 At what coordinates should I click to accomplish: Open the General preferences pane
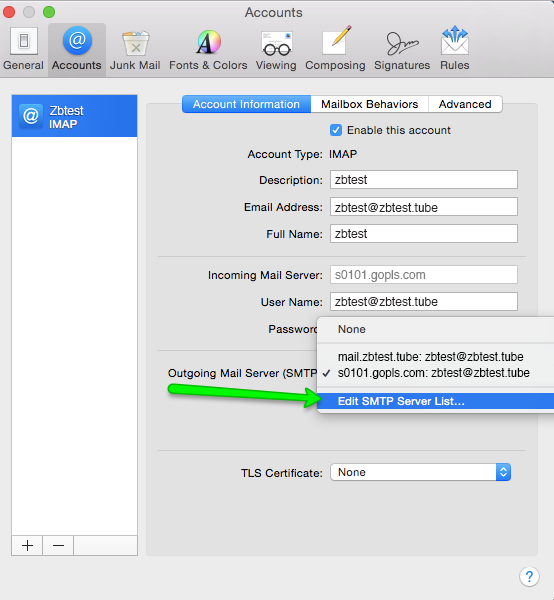tap(23, 49)
